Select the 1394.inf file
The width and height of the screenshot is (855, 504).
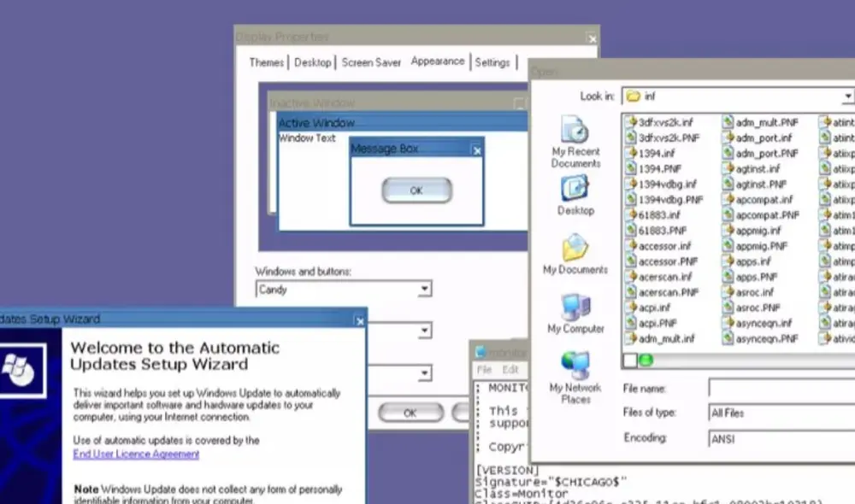(658, 153)
